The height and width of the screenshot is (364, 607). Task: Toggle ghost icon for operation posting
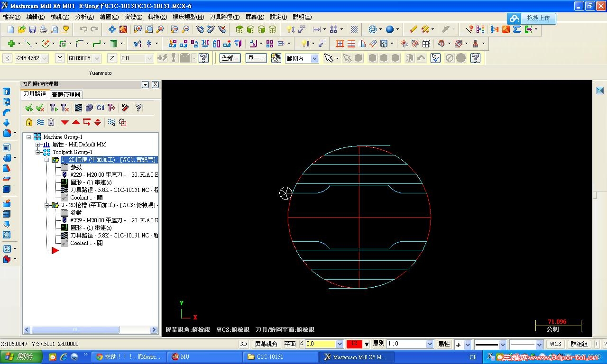[51, 122]
